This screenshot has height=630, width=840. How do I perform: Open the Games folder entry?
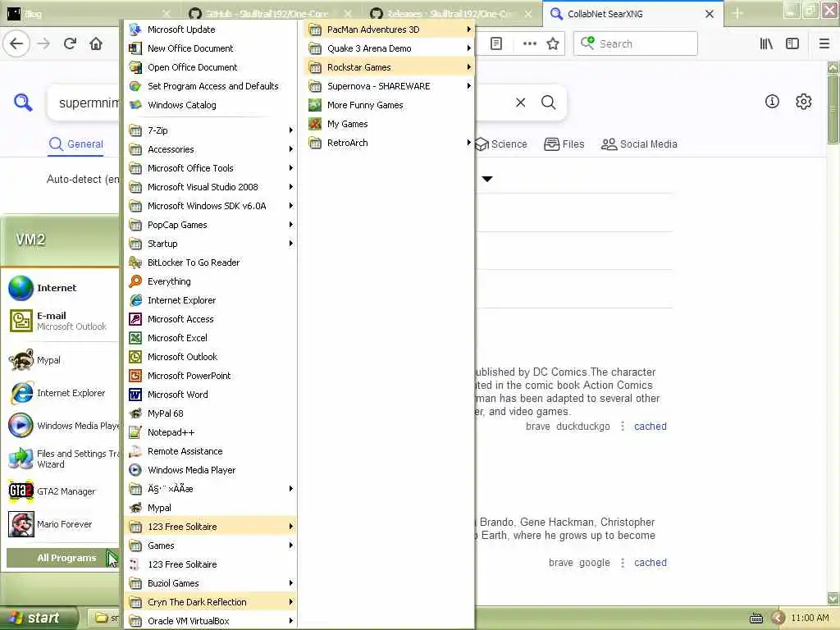click(210, 546)
